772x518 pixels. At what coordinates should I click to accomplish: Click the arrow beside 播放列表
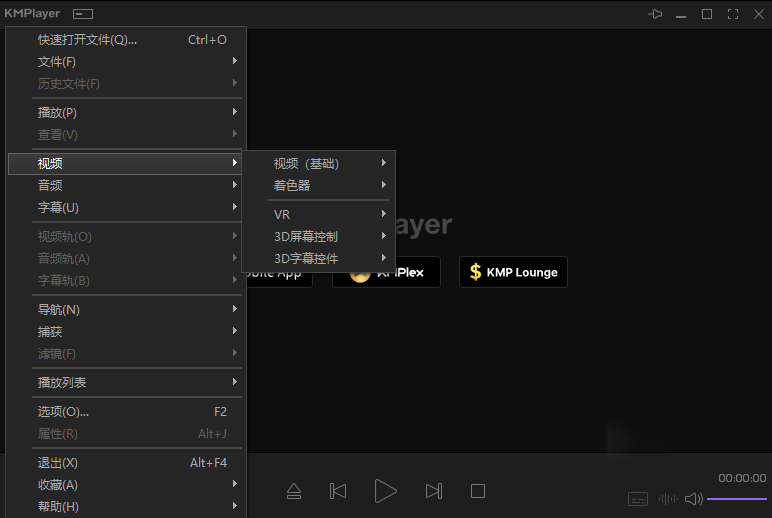235,382
